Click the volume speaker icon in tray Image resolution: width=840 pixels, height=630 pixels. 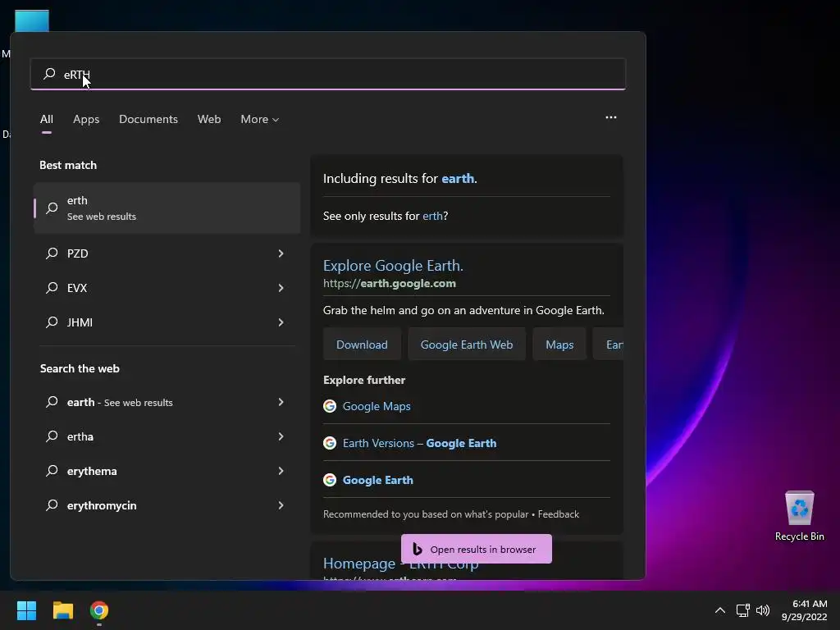click(x=762, y=610)
